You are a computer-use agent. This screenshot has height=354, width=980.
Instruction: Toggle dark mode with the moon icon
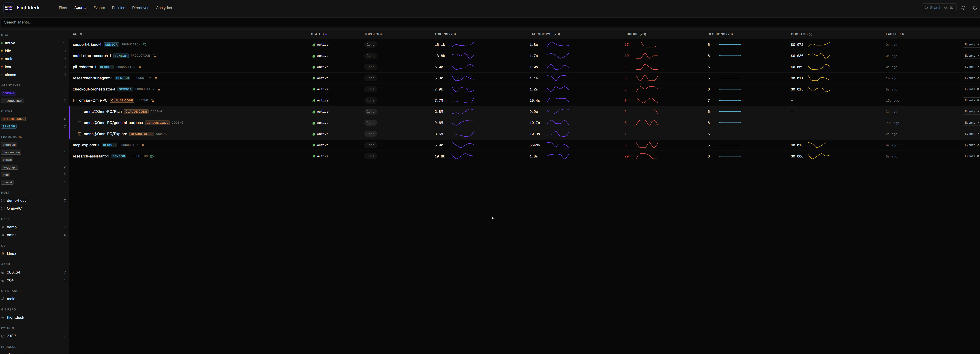975,8
